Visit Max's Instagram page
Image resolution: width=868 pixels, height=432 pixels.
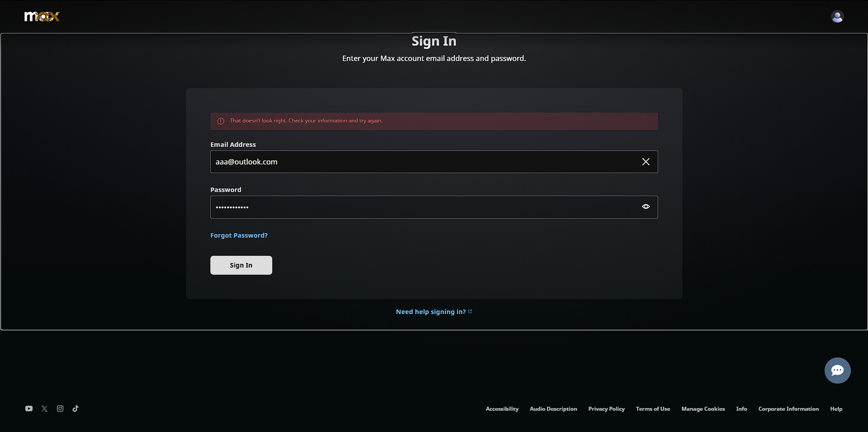[x=60, y=409]
